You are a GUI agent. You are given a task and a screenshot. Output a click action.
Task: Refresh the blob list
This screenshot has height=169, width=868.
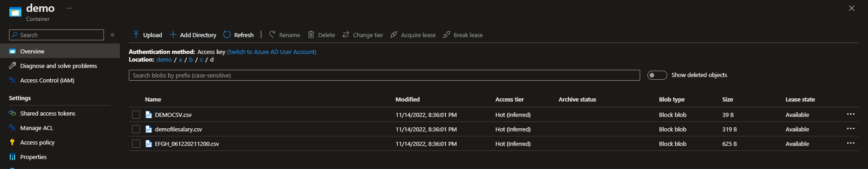click(238, 35)
